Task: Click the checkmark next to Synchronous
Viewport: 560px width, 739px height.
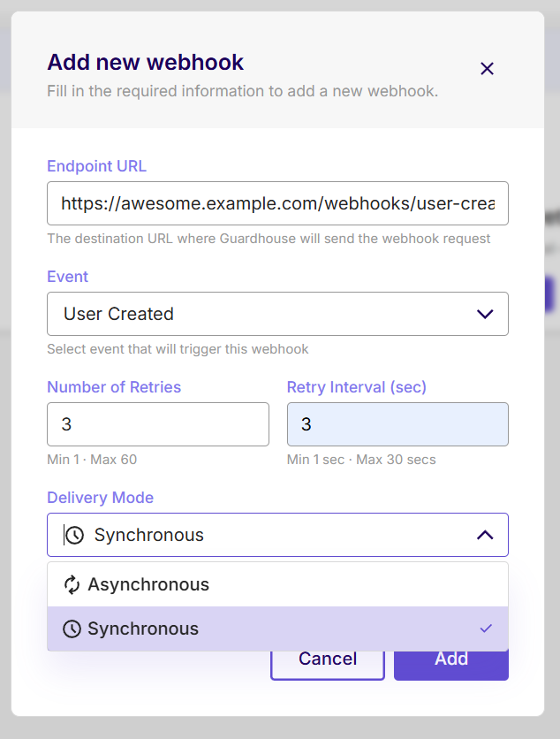Action: [486, 629]
